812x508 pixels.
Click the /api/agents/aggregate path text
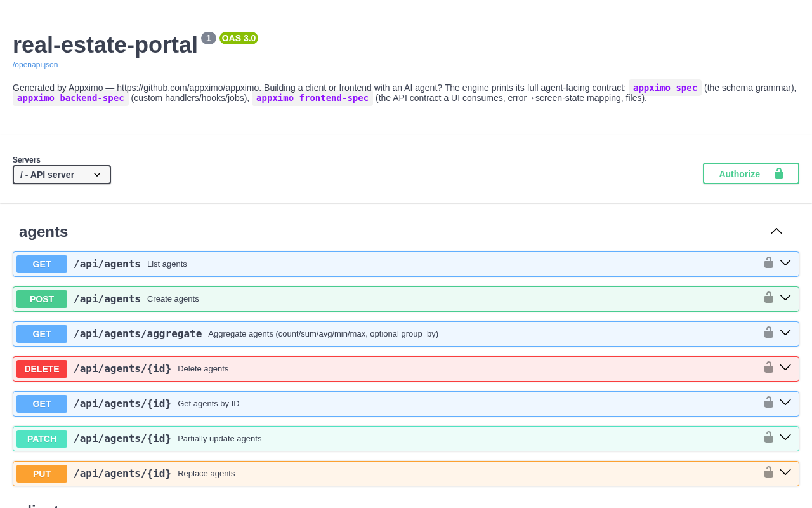(x=138, y=333)
